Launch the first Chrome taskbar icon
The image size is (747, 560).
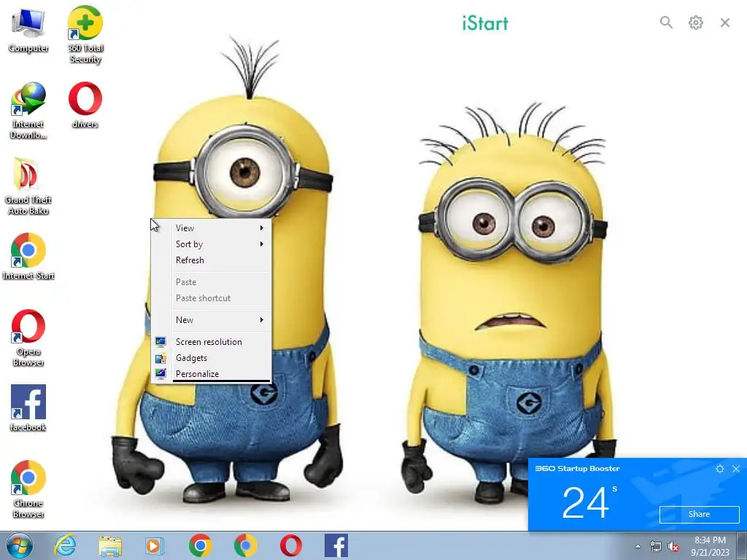pyautogui.click(x=200, y=545)
